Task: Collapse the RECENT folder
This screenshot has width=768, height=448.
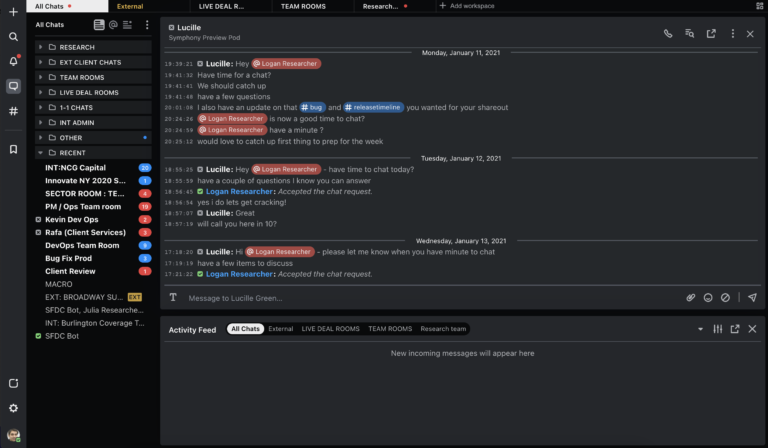Action: click(40, 152)
